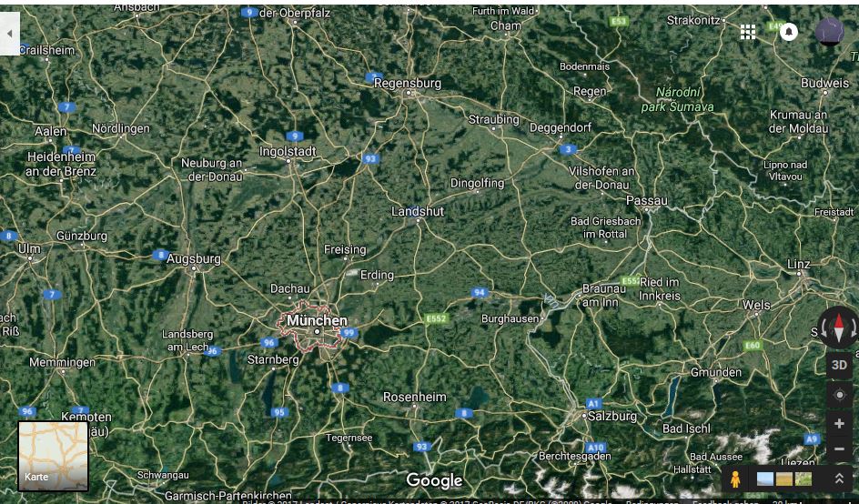859x504 pixels.
Task: Click the E53 road shield
Action: (619, 21)
